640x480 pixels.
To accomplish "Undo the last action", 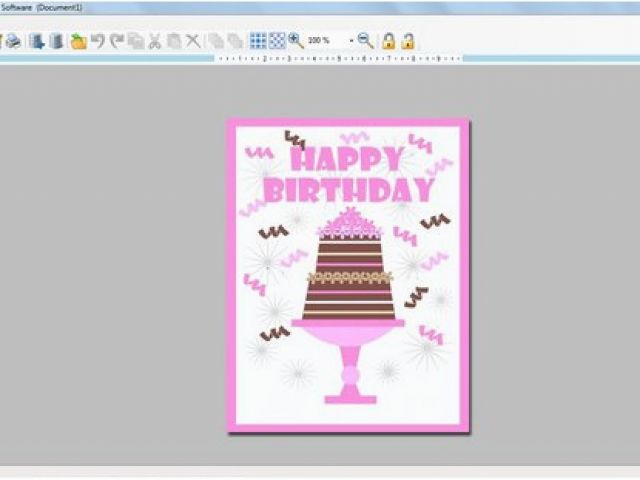I will pos(97,41).
